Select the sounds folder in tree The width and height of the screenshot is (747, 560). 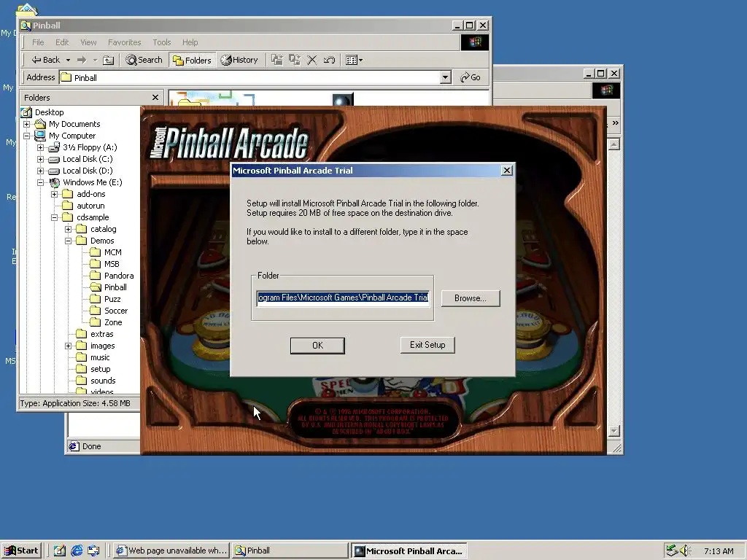[103, 381]
